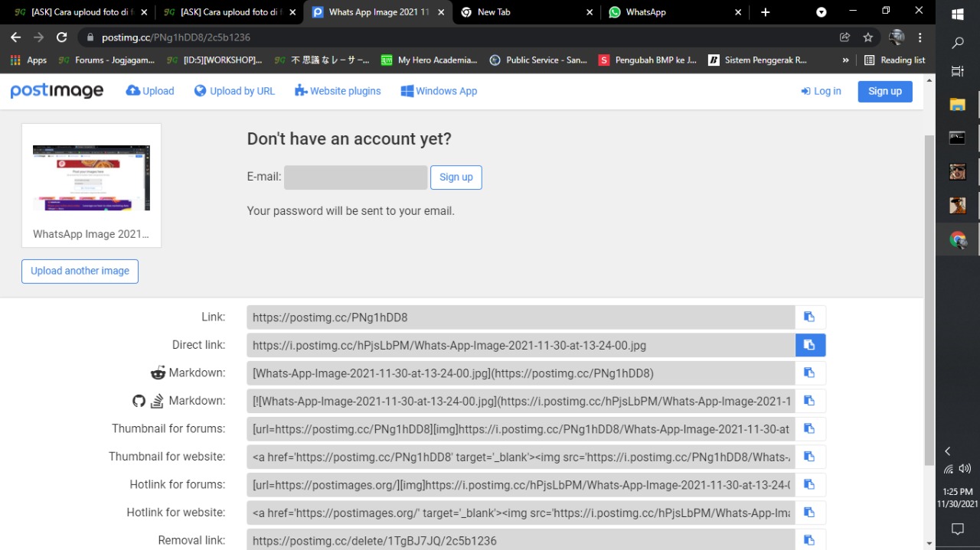Open Pengubah BMP ke J... bookmark
Image resolution: width=980 pixels, height=550 pixels.
point(648,60)
